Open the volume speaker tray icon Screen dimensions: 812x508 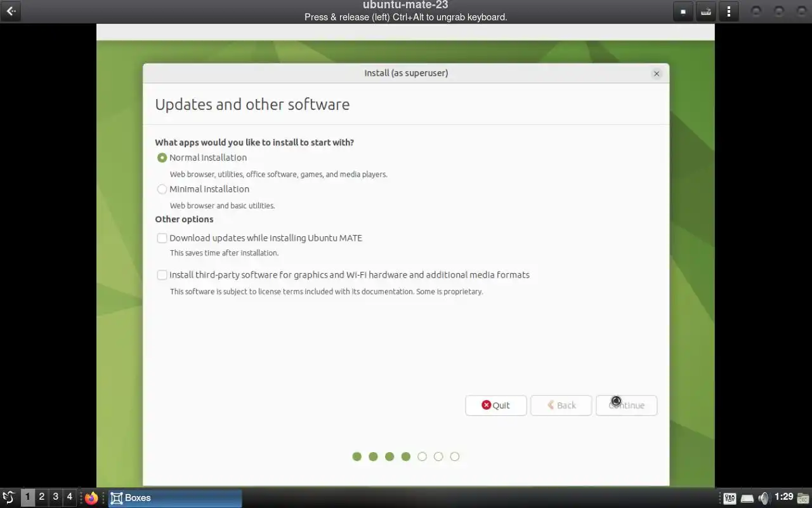(x=764, y=498)
